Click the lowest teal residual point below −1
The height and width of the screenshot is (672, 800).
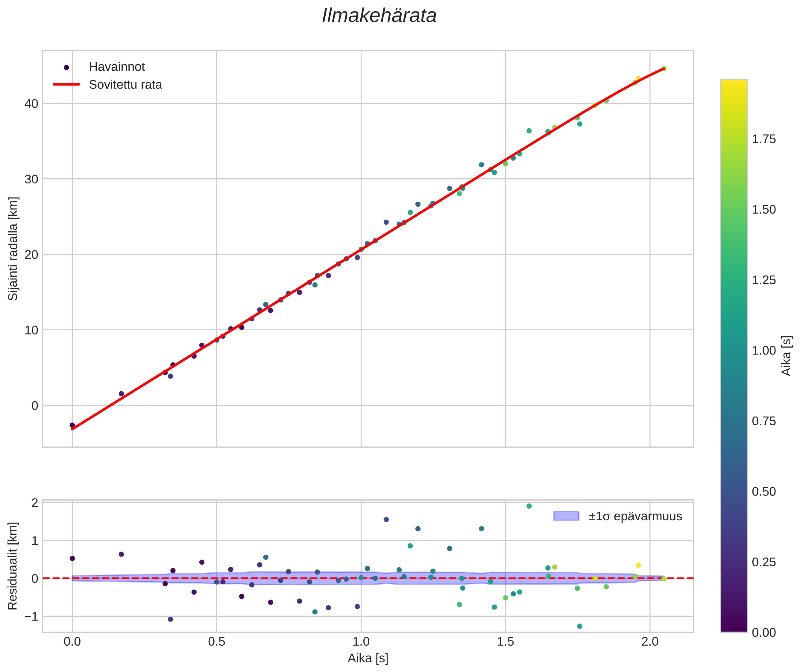coord(579,626)
